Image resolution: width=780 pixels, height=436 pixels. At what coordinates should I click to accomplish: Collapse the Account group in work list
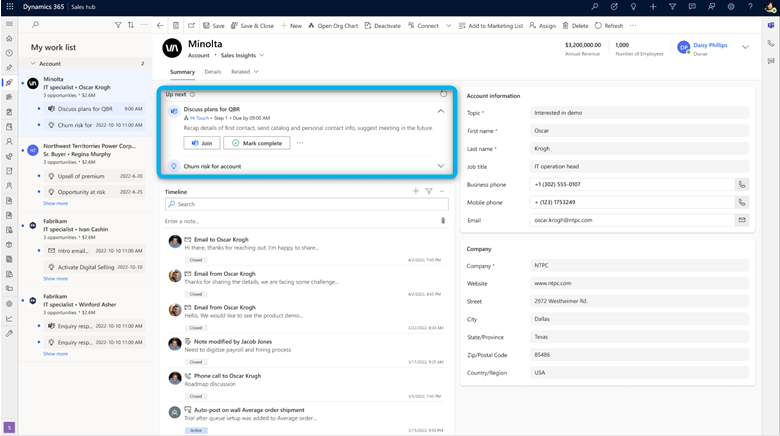(33, 64)
